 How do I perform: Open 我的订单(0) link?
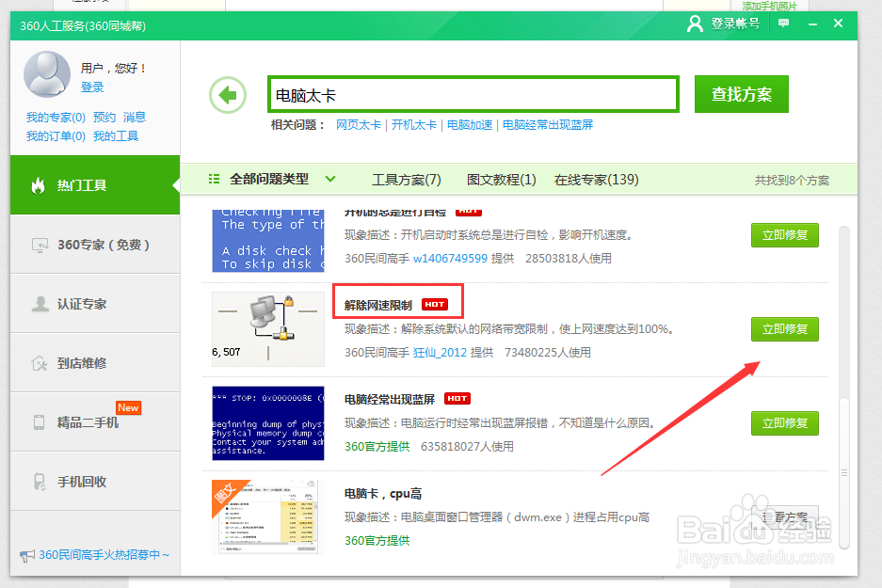click(x=56, y=136)
